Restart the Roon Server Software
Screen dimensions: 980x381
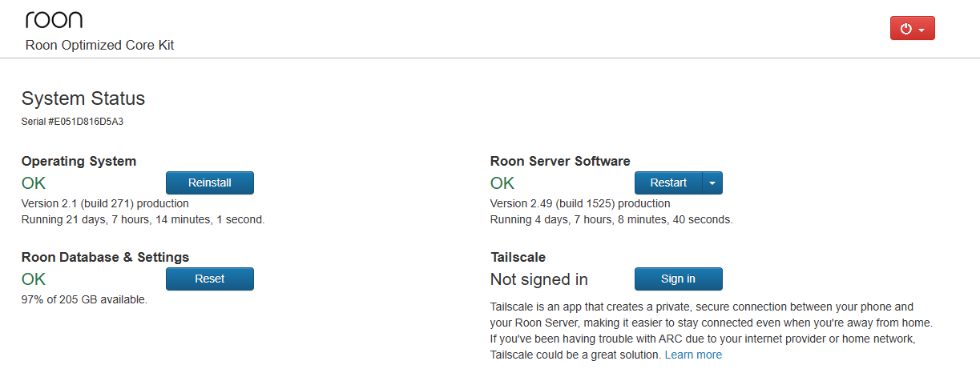point(668,182)
